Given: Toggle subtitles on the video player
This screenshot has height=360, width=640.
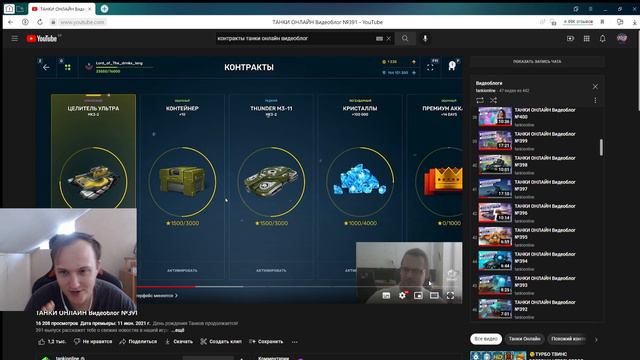Looking at the screenshot, I should [386, 295].
